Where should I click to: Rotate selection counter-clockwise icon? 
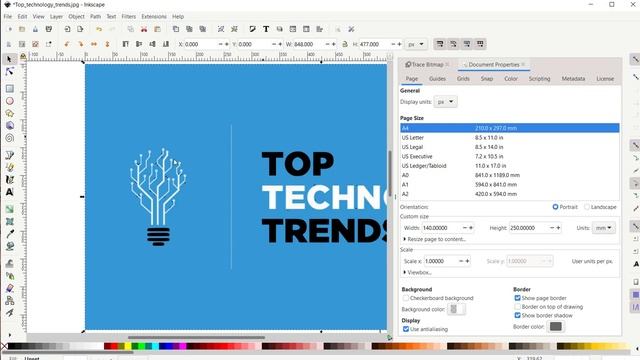pos(67,44)
